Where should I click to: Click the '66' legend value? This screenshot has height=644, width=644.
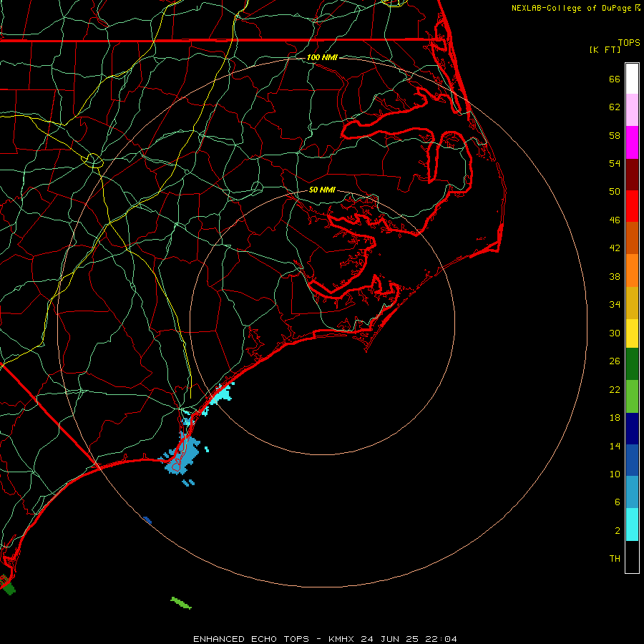coord(615,79)
